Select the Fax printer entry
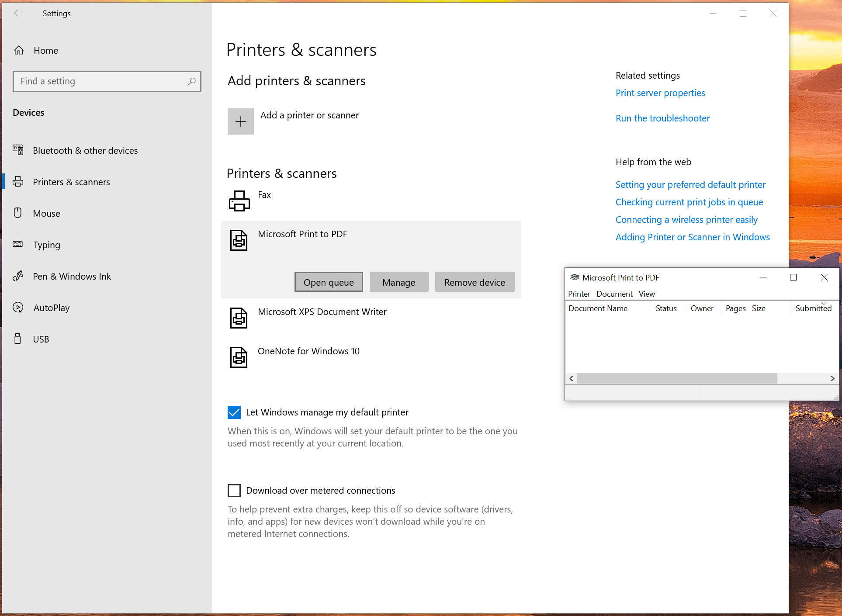The width and height of the screenshot is (842, 616). pyautogui.click(x=371, y=201)
